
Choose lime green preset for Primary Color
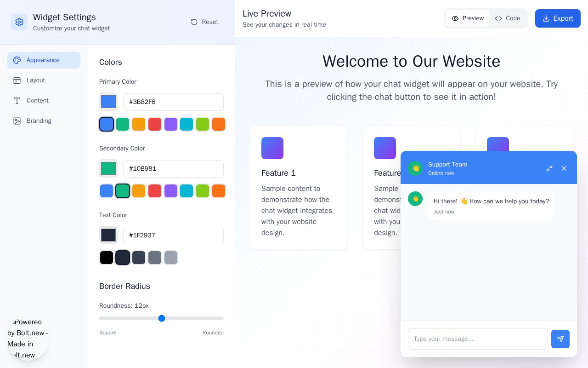203,124
